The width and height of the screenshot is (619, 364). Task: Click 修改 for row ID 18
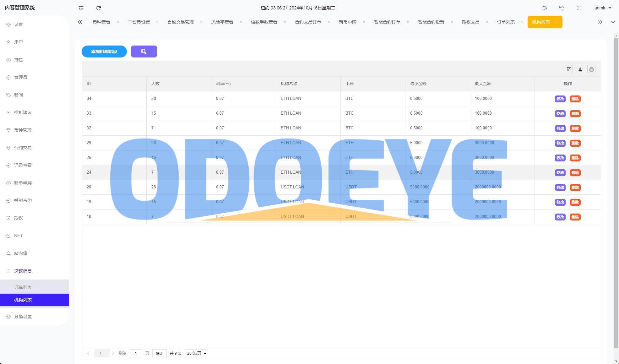(x=560, y=217)
